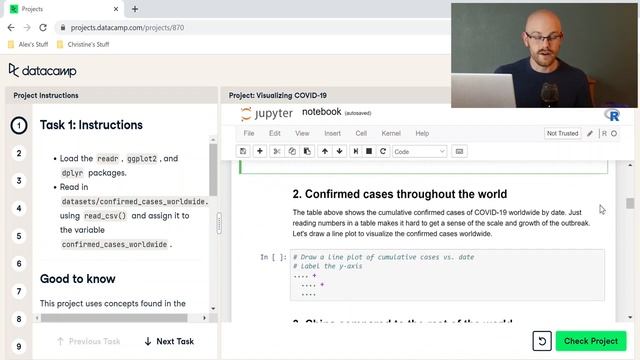Select task step 7

(x=19, y=291)
